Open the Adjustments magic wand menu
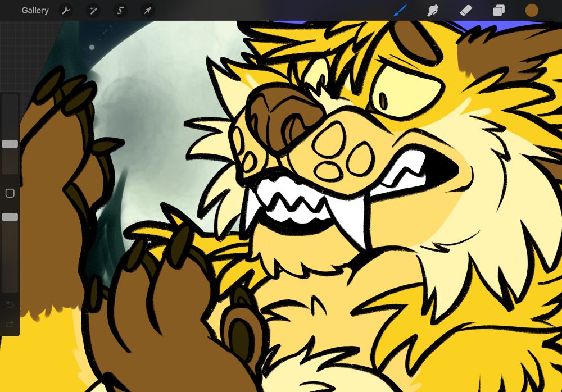Viewport: 562px width, 392px height. (x=93, y=11)
